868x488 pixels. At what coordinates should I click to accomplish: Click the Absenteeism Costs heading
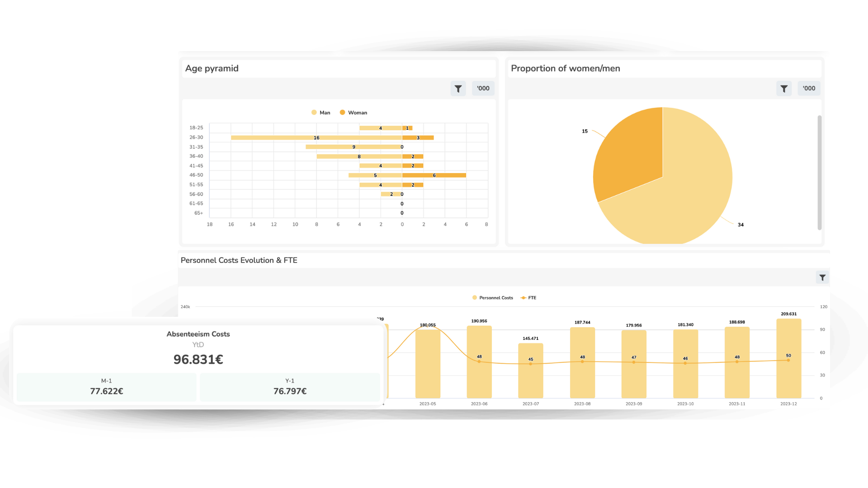pyautogui.click(x=198, y=334)
